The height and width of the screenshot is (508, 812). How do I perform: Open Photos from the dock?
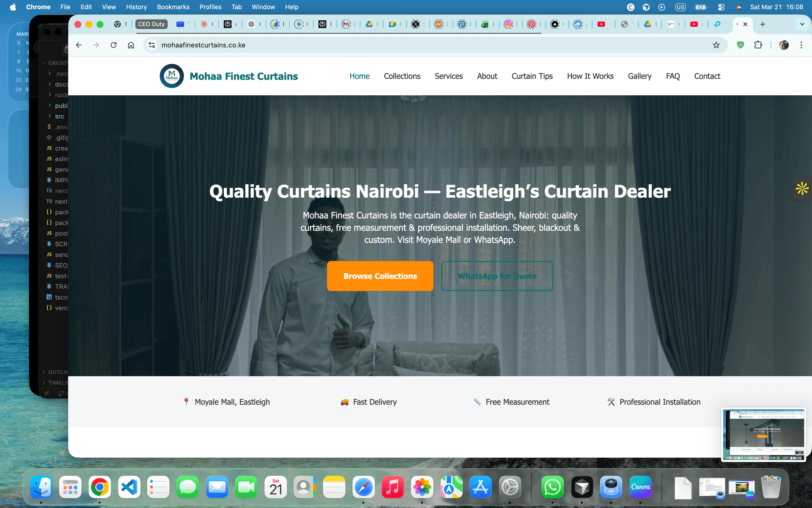[422, 487]
